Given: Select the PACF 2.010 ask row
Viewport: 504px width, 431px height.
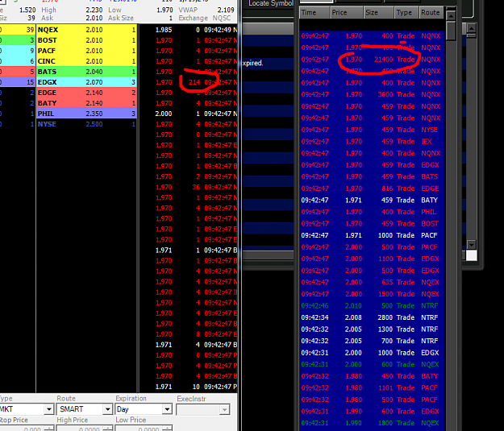Looking at the screenshot, I should pos(87,51).
